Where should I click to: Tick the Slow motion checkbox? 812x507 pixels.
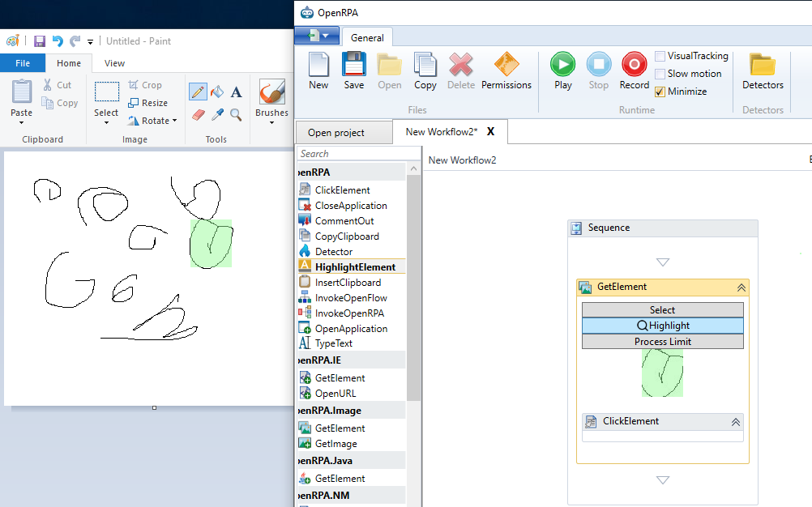660,74
